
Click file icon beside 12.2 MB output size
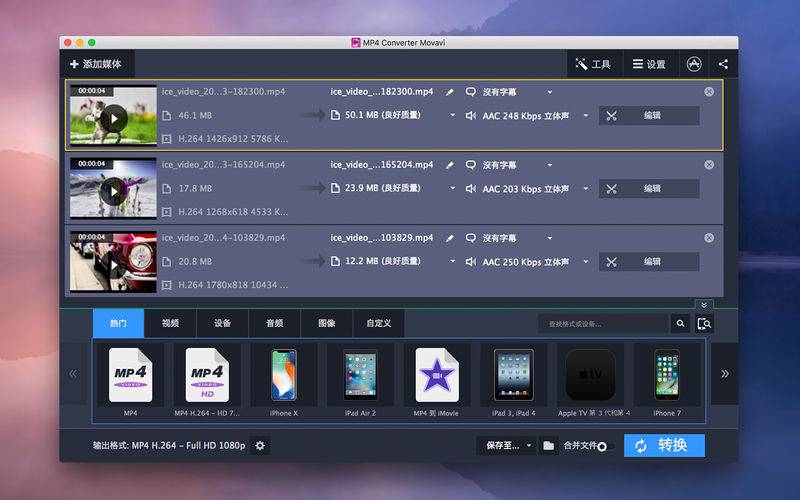[335, 261]
